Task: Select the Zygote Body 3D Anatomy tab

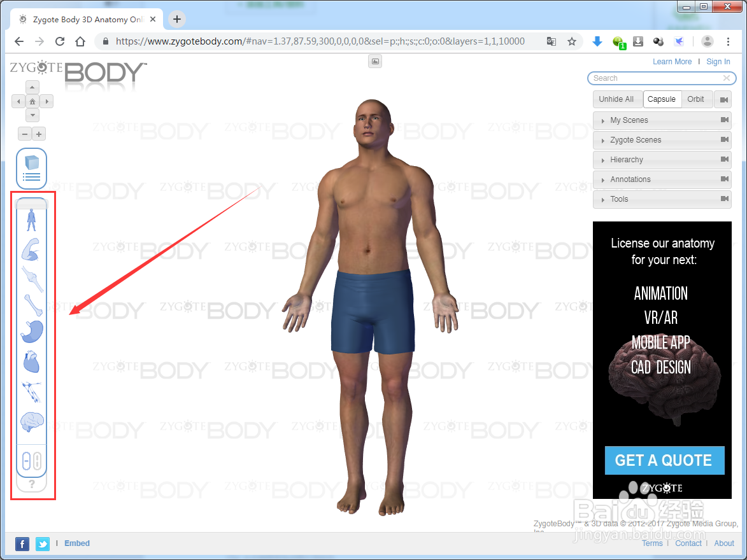Action: pyautogui.click(x=88, y=20)
